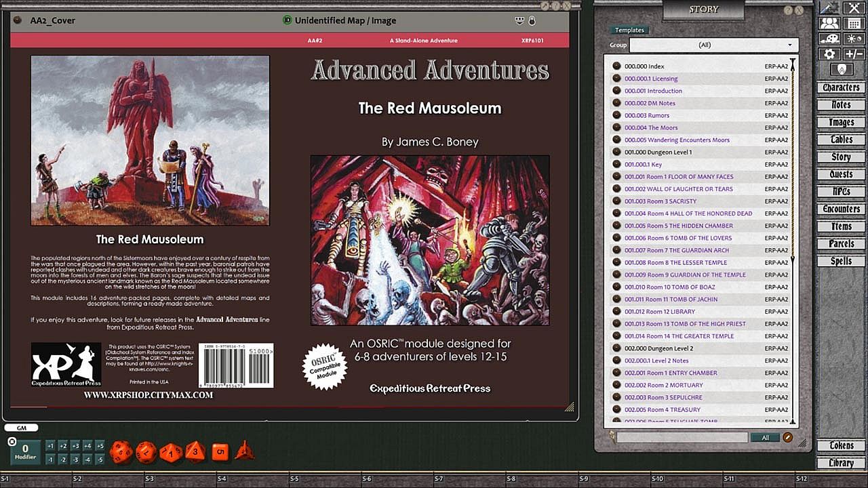Click the edit list pencil icon in Story window
Viewport: 868px width, 488px height.
pyautogui.click(x=788, y=437)
